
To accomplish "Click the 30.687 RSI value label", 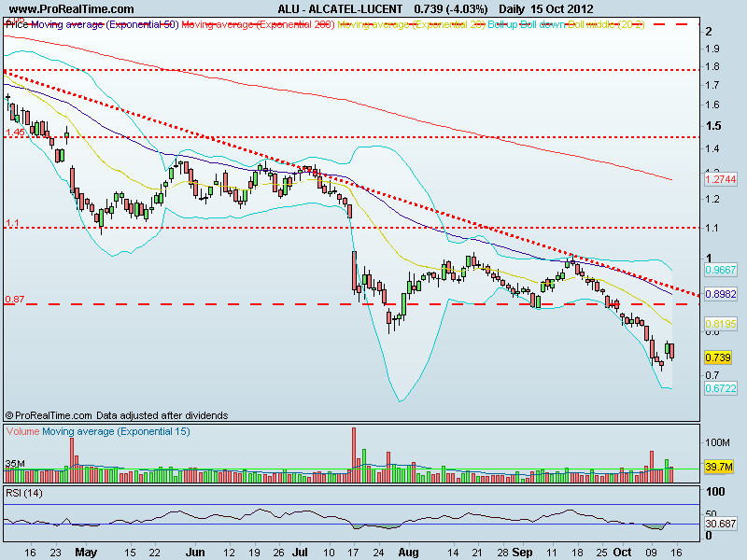I will coord(721,525).
